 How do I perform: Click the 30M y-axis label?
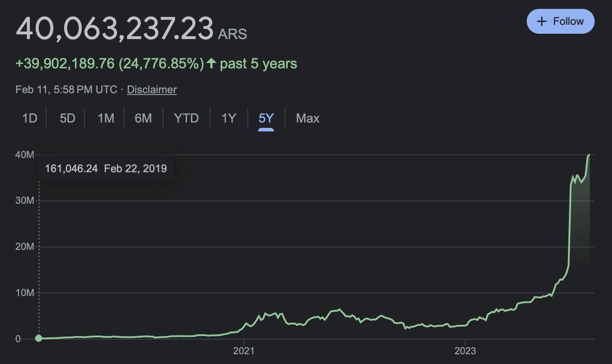24,201
